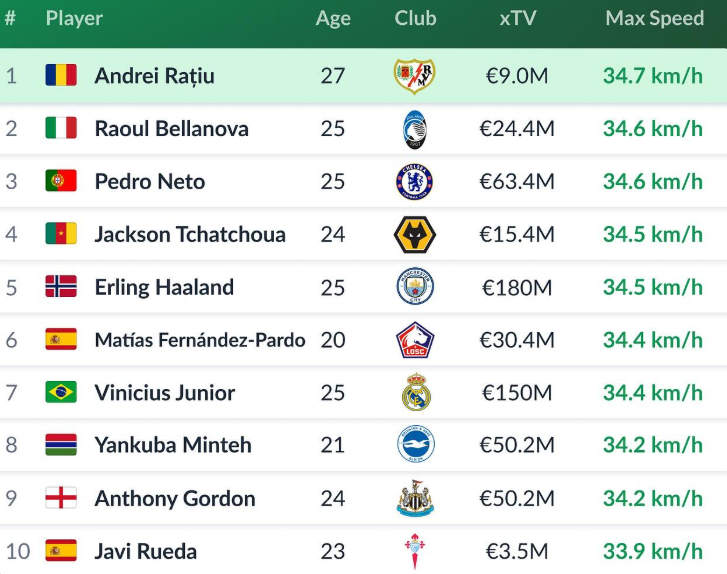Click the Norwegian flag beside Erling Haaland
Image resolution: width=727 pixels, height=574 pixels.
click(61, 287)
